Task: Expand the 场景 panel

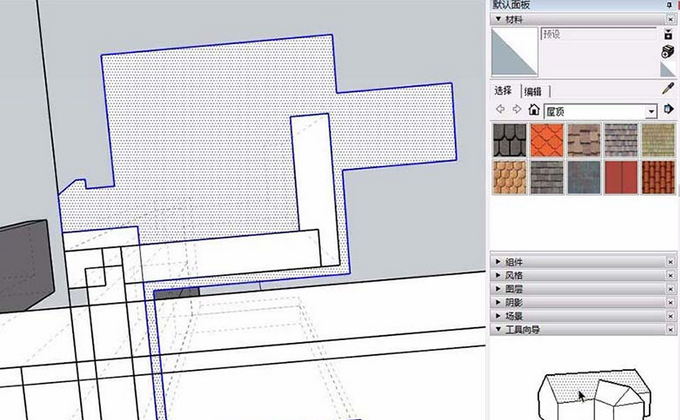Action: [x=498, y=315]
